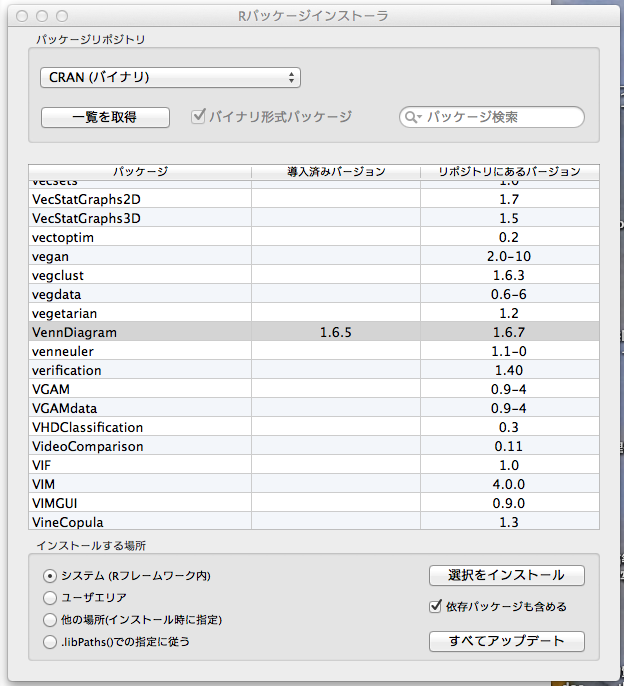Viewport: 624px width, 686px height.
Task: Sort by 導入済みバージョン column header
Action: (x=335, y=172)
